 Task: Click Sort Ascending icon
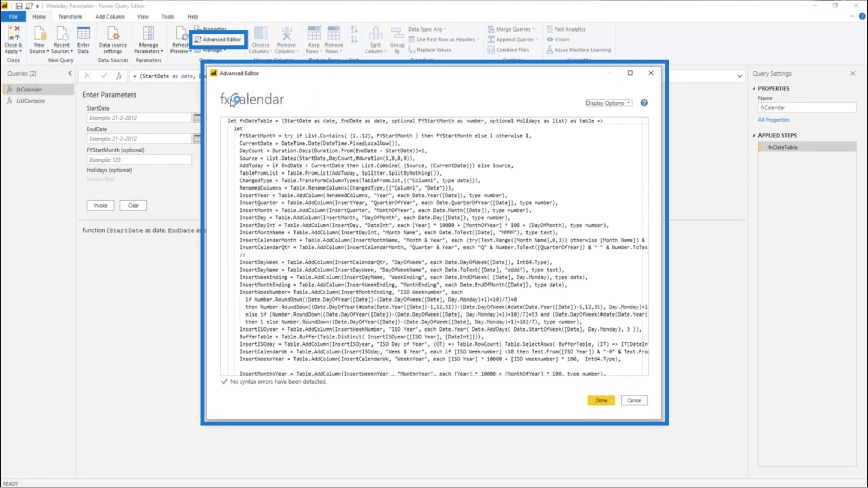(354, 29)
